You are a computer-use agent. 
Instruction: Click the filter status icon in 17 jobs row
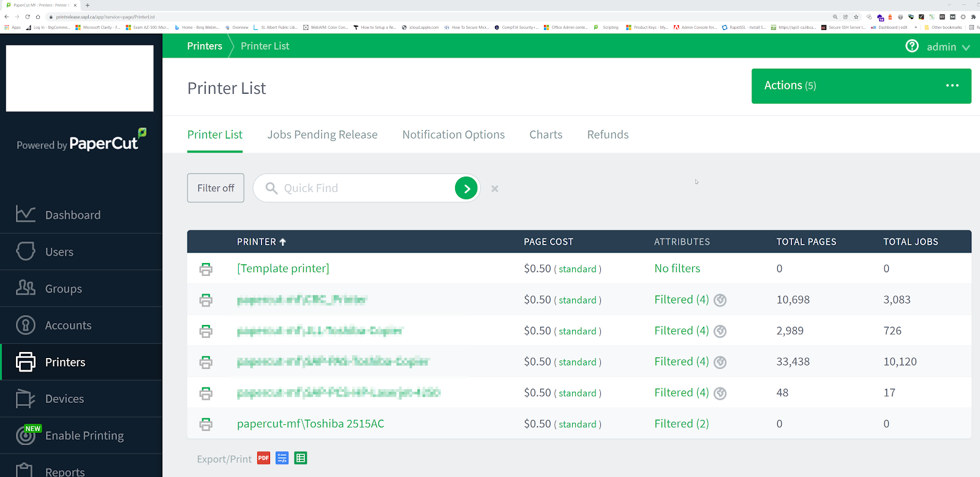pos(720,394)
